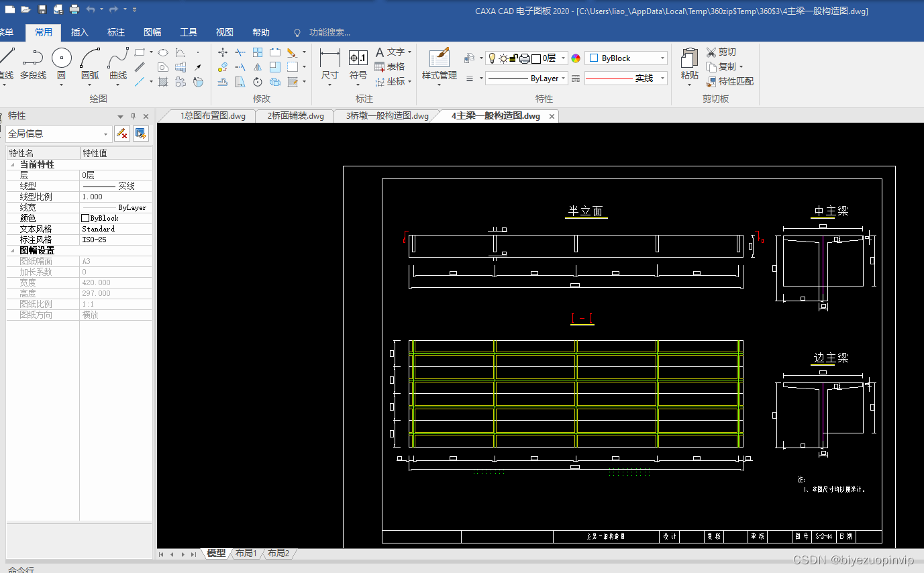Click the trim tool in 修改 group
Image resolution: width=924 pixels, height=573 pixels.
point(240,52)
